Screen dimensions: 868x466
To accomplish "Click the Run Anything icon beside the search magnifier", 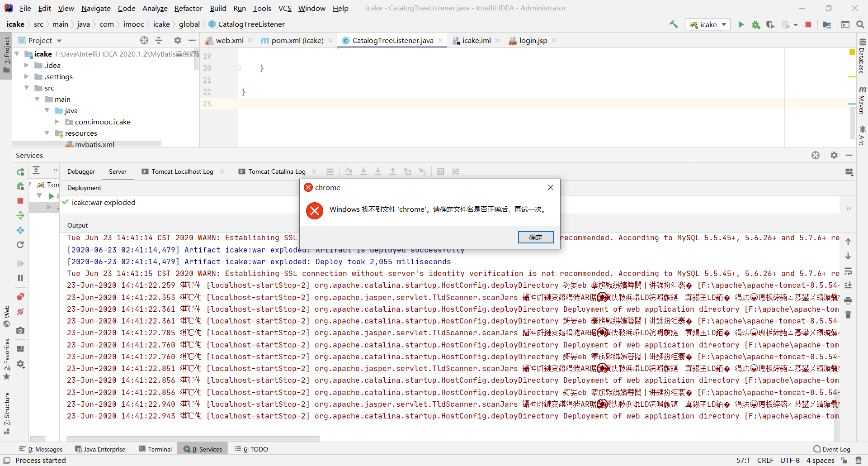I will point(845,24).
